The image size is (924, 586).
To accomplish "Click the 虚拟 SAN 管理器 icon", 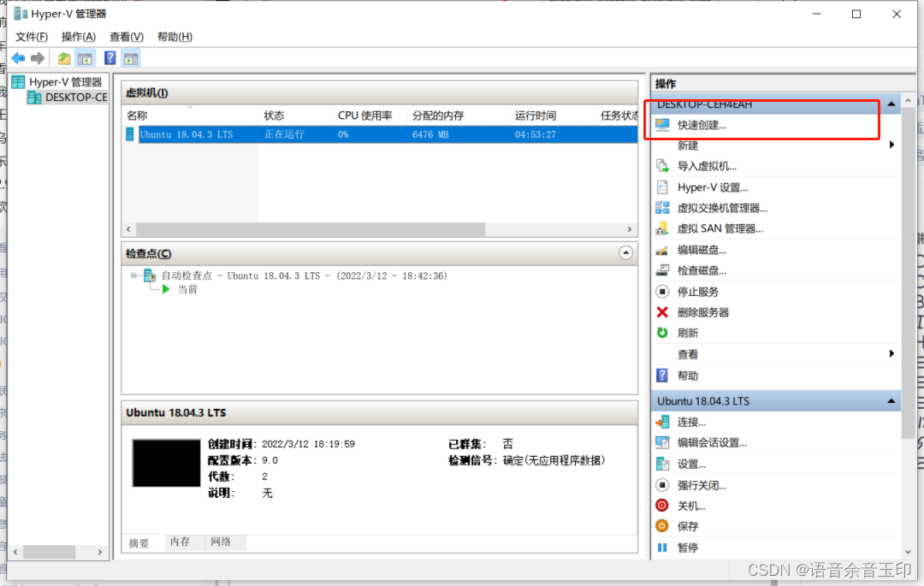I will pyautogui.click(x=662, y=228).
